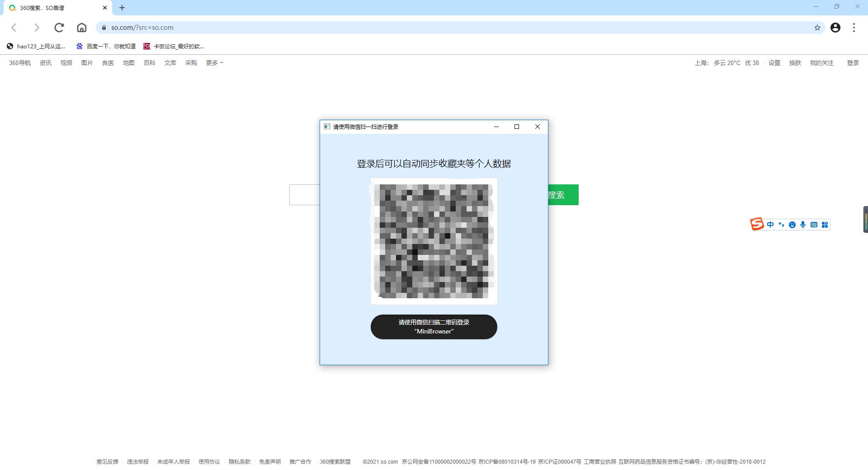Image resolution: width=868 pixels, height=470 pixels.
Task: Open browser three-dot menu
Action: 854,28
